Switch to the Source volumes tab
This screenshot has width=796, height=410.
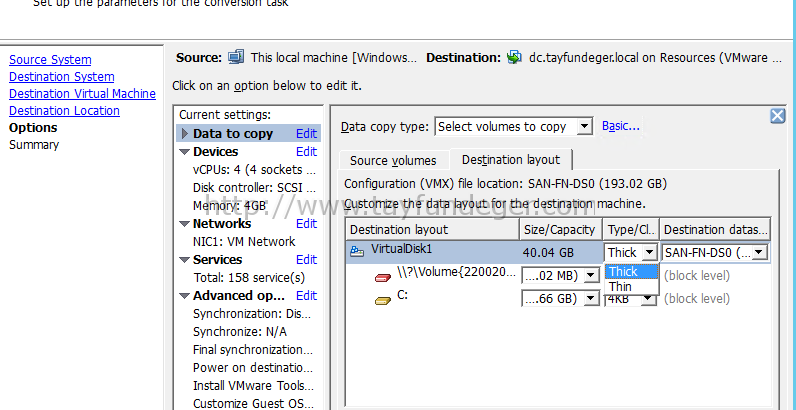[x=393, y=161]
